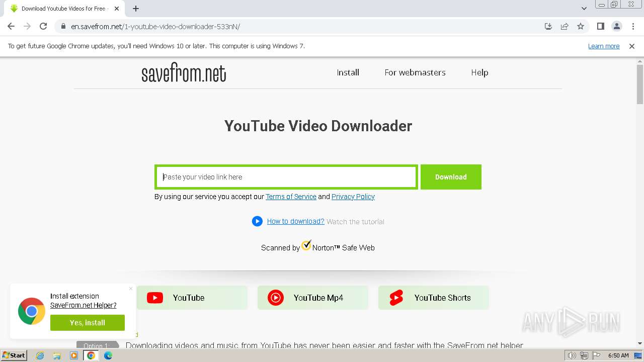Open the Learn more link
The height and width of the screenshot is (362, 644).
click(x=604, y=46)
